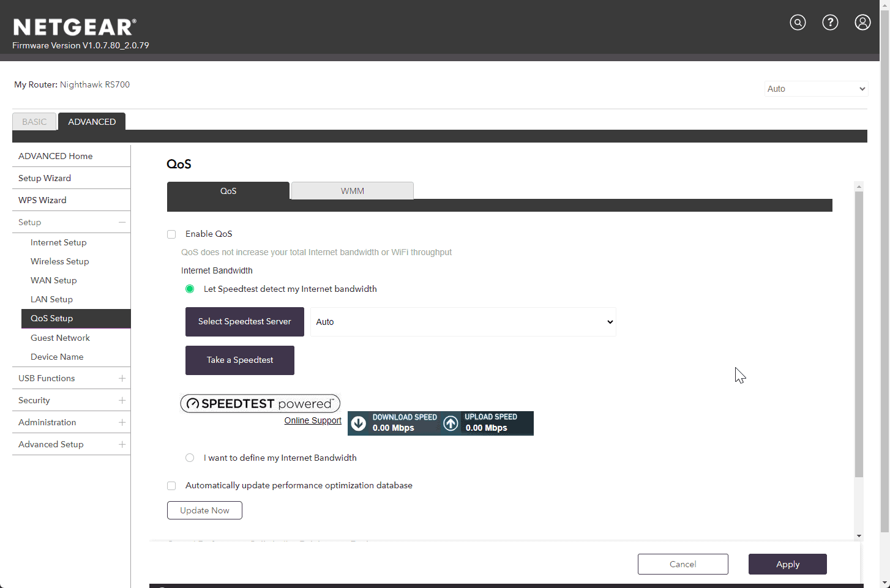This screenshot has height=588, width=890.
Task: Open the help question mark icon
Action: click(830, 23)
